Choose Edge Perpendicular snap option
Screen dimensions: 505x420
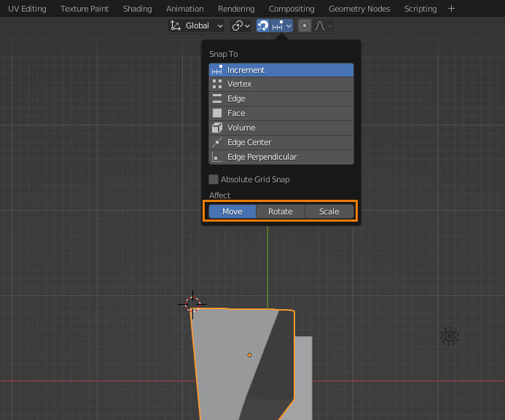(281, 157)
